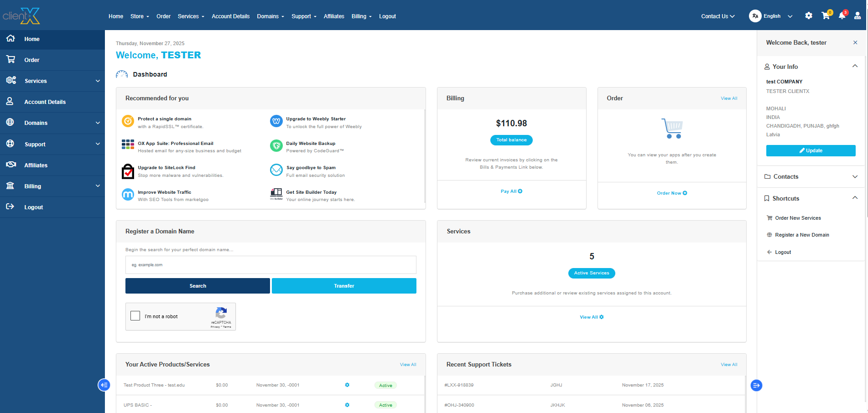Collapse the Your Info section

tap(855, 67)
